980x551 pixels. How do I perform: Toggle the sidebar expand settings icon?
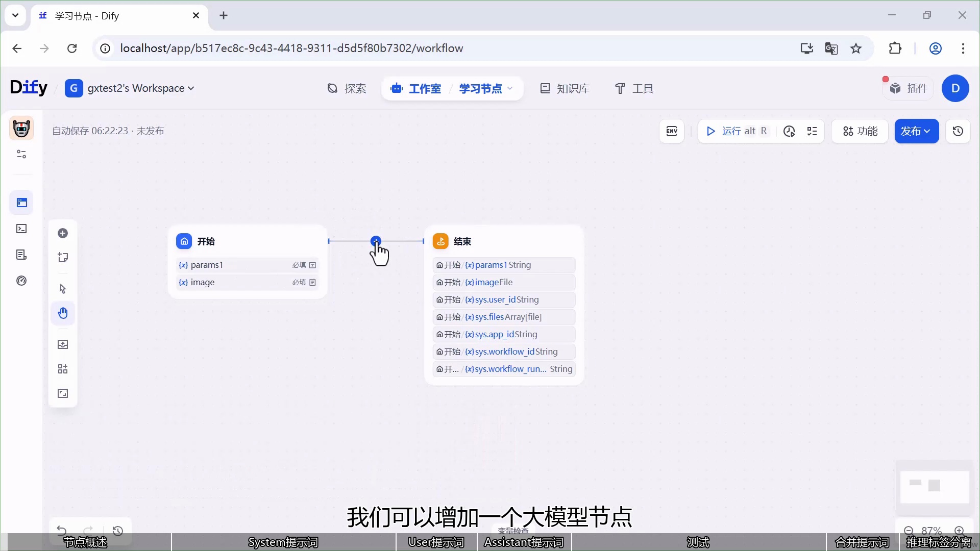pos(21,154)
